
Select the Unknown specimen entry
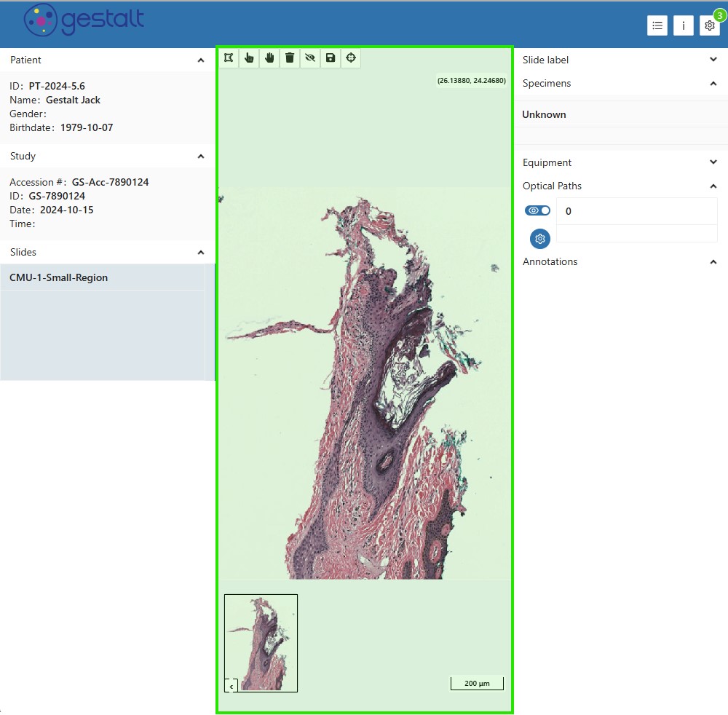[544, 114]
